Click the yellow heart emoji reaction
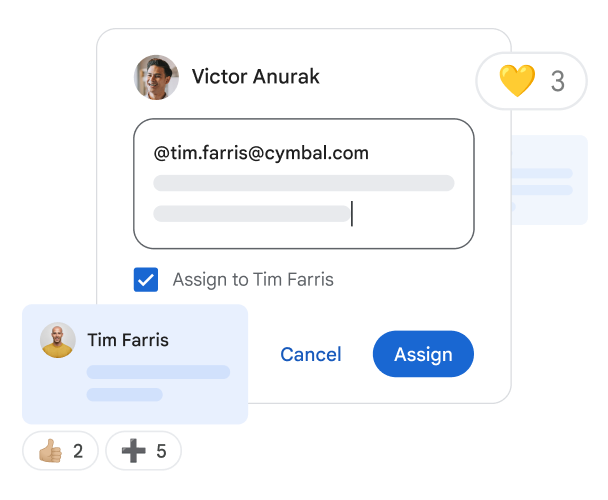This screenshot has height=500, width=608. 517,81
